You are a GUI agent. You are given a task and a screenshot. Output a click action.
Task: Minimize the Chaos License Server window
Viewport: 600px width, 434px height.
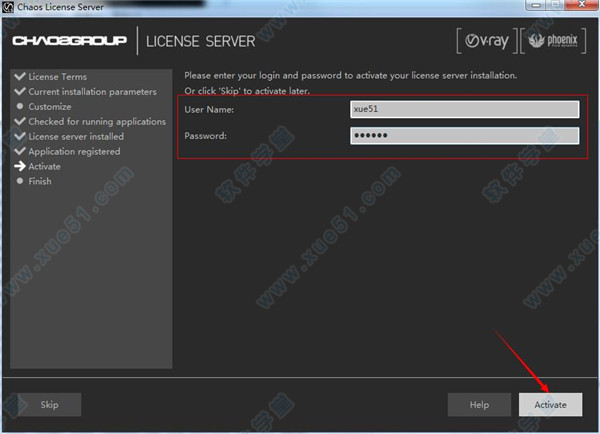coord(536,5)
